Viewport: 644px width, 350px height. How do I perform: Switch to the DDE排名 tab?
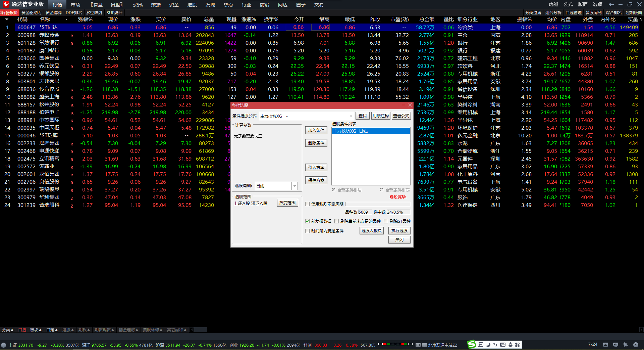pos(74,12)
